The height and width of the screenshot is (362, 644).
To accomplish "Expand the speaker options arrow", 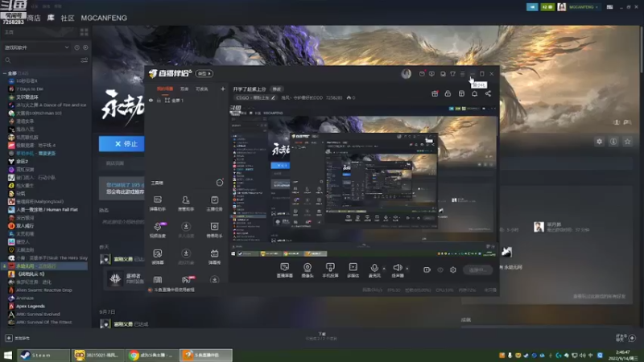I will [x=407, y=269].
